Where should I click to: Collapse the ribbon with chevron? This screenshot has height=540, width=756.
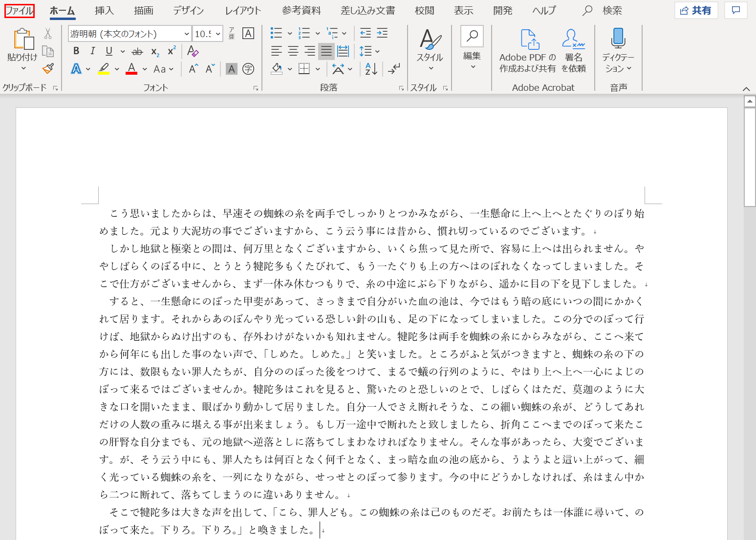[x=746, y=88]
